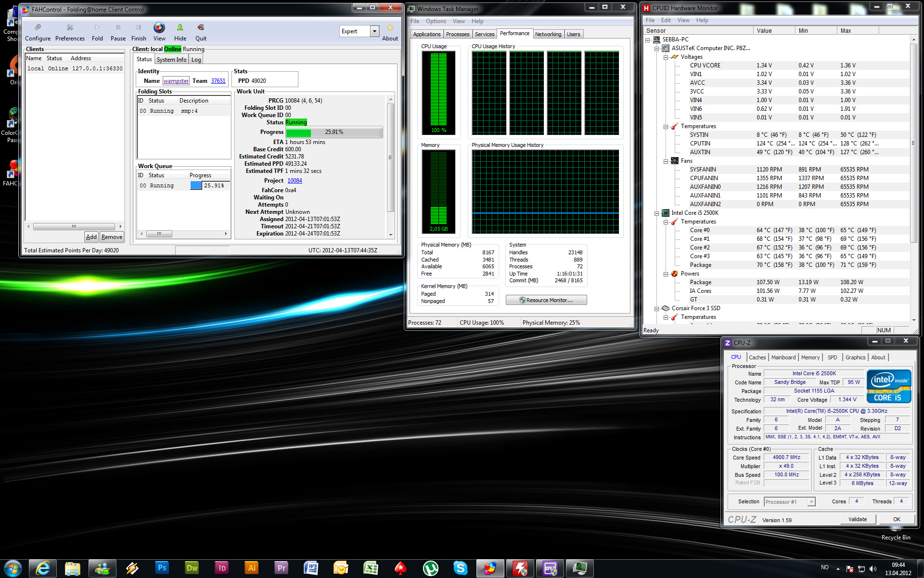Click the Hide toolbar icon
The height and width of the screenshot is (578, 924).
180,32
